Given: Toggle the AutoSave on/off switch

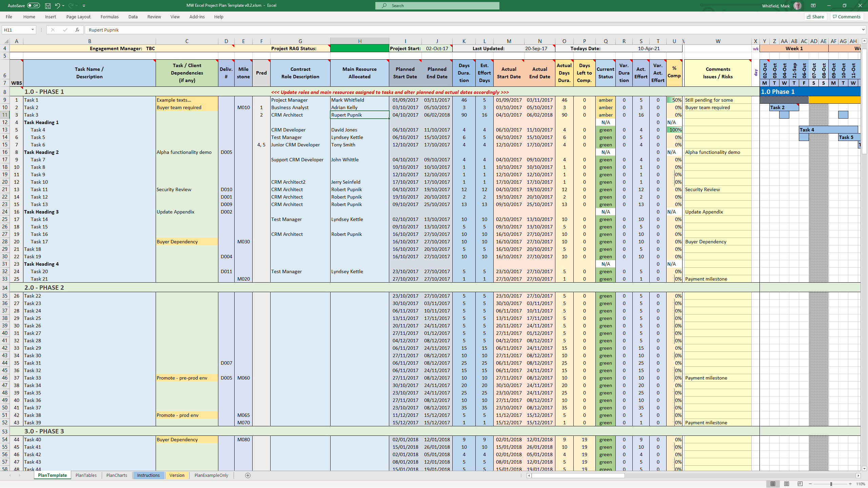Looking at the screenshot, I should [34, 5].
